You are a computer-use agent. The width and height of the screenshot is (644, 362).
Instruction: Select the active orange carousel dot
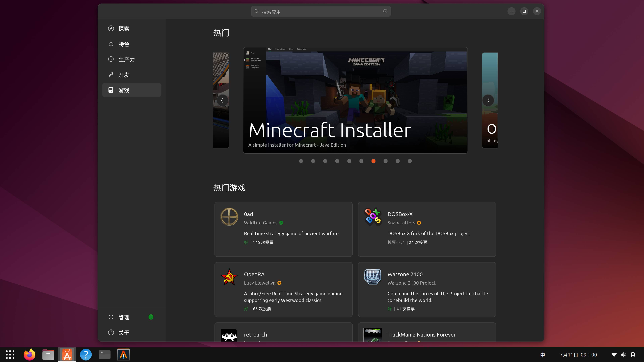[x=373, y=161]
